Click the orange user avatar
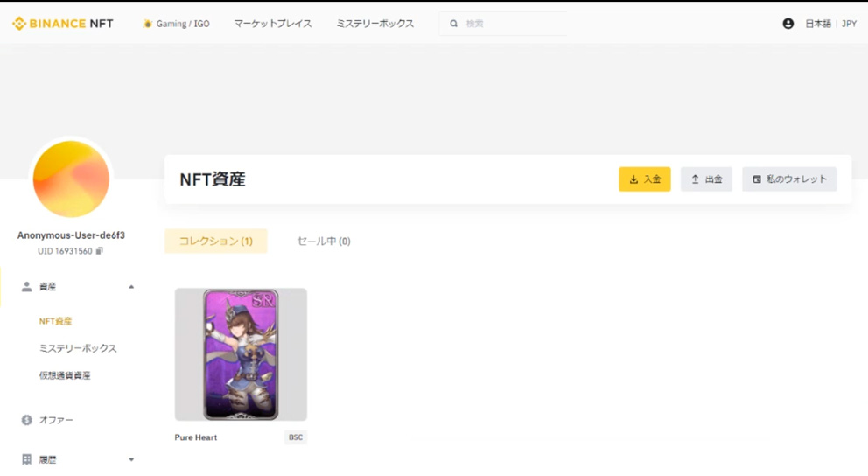 click(71, 178)
